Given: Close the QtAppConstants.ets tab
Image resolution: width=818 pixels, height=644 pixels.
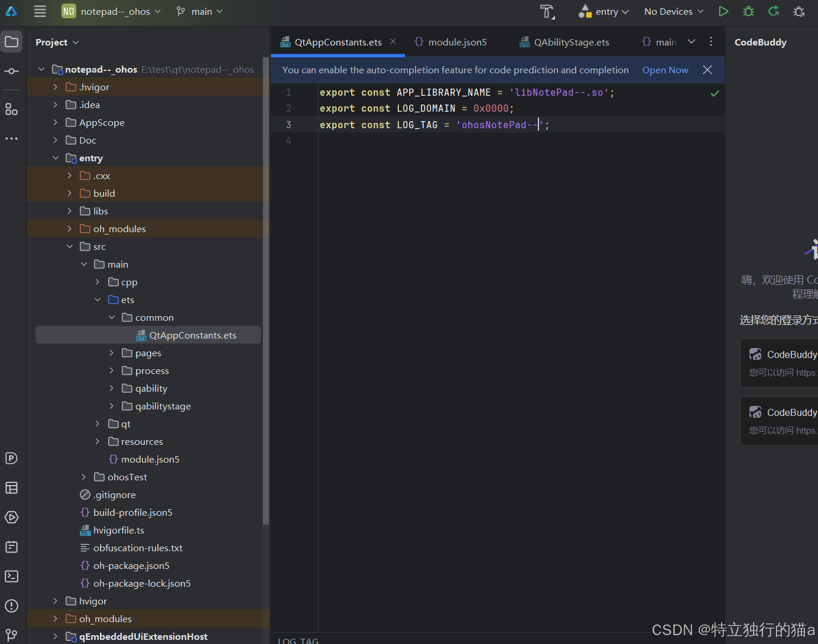Looking at the screenshot, I should click(x=393, y=41).
